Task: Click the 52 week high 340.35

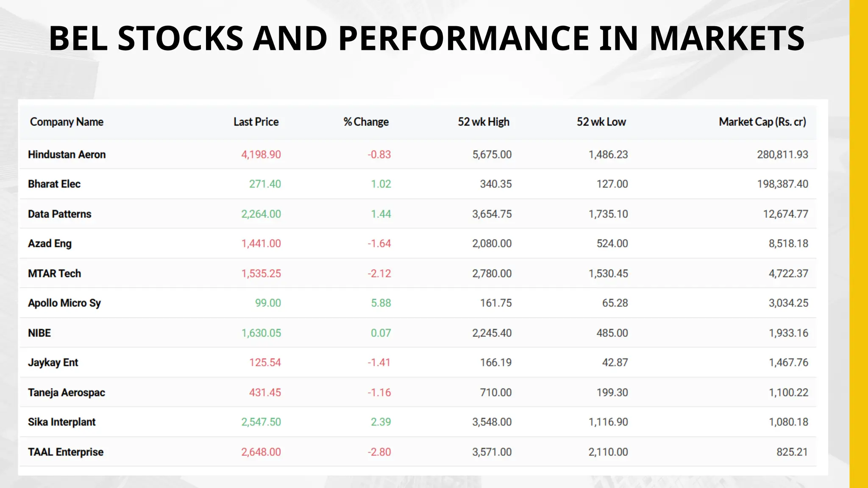Action: pyautogui.click(x=496, y=184)
